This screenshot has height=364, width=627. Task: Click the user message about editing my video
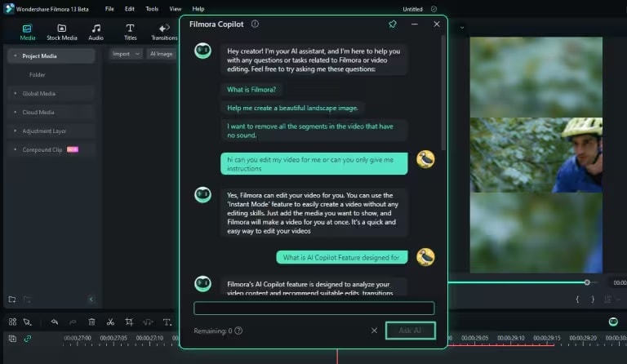tap(313, 164)
